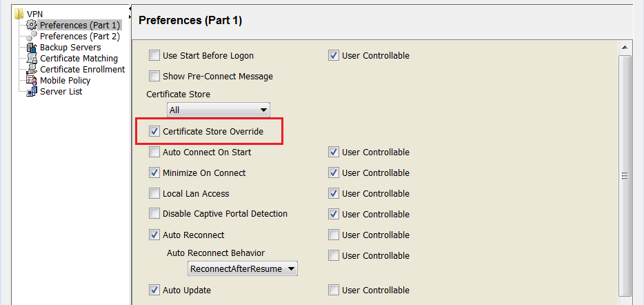644x305 pixels.
Task: Click the VPN folder icon
Action: coord(19,14)
